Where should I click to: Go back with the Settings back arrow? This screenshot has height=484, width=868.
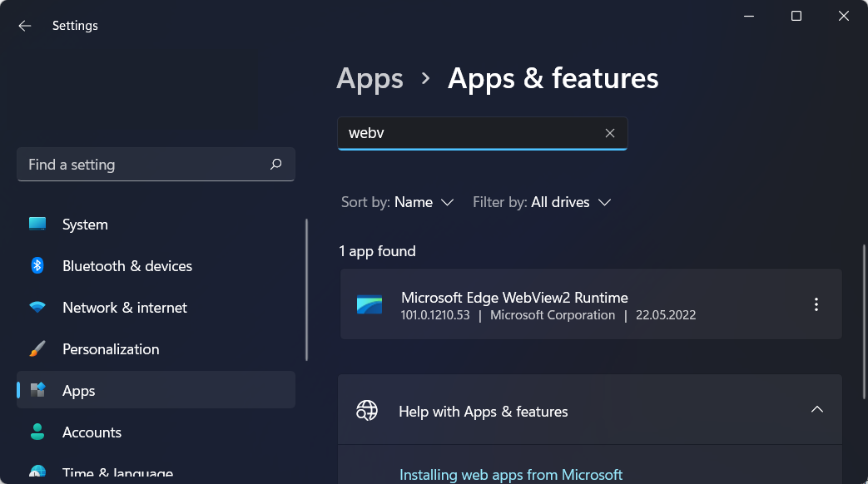click(25, 26)
